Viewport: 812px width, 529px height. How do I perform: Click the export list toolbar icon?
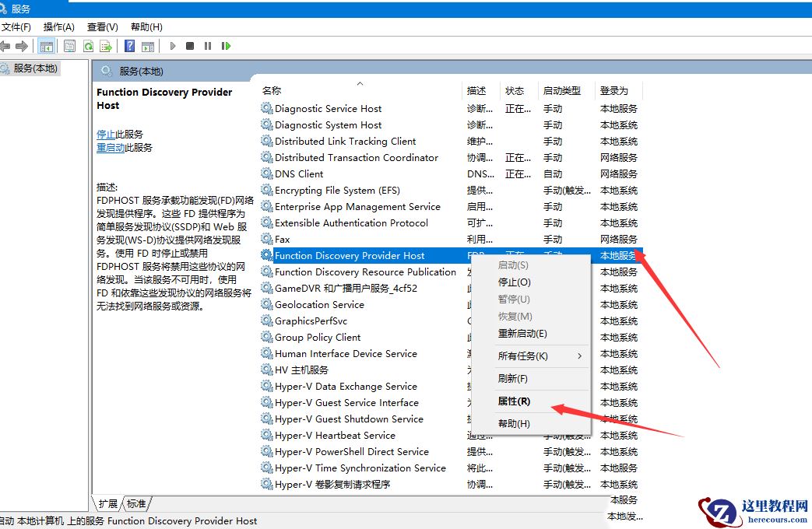(105, 46)
